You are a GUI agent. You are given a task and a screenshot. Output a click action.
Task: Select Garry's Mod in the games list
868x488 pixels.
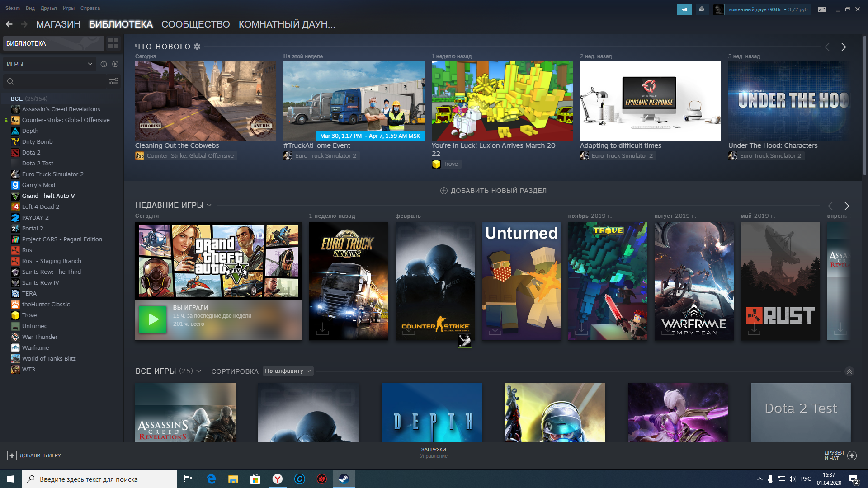point(38,185)
